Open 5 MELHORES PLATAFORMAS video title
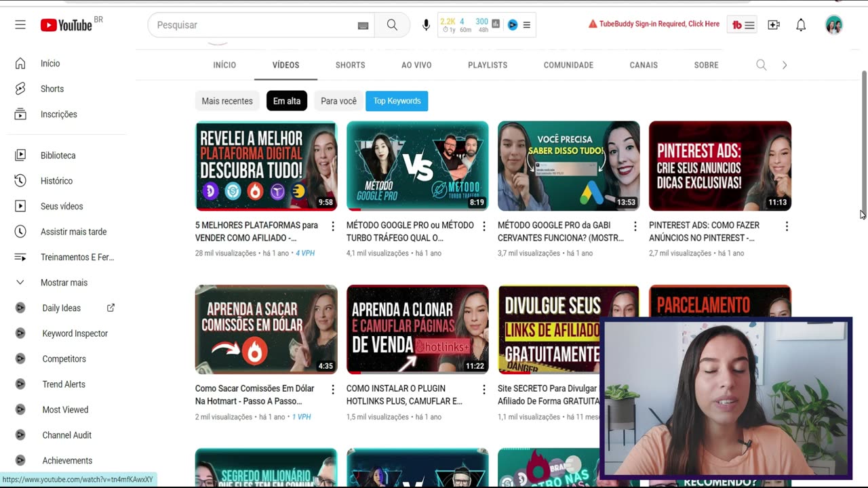Screen dimensions: 868x488 (256, 231)
